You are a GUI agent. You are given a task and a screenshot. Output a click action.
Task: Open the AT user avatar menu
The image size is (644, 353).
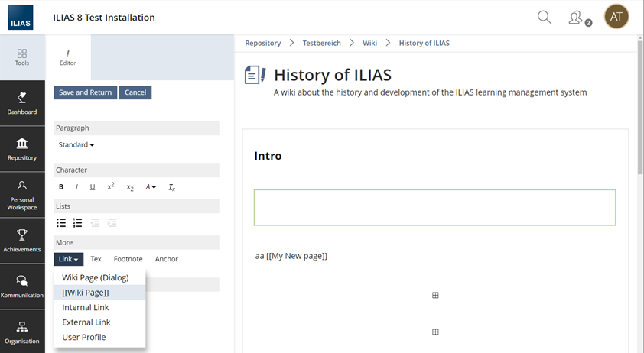616,17
